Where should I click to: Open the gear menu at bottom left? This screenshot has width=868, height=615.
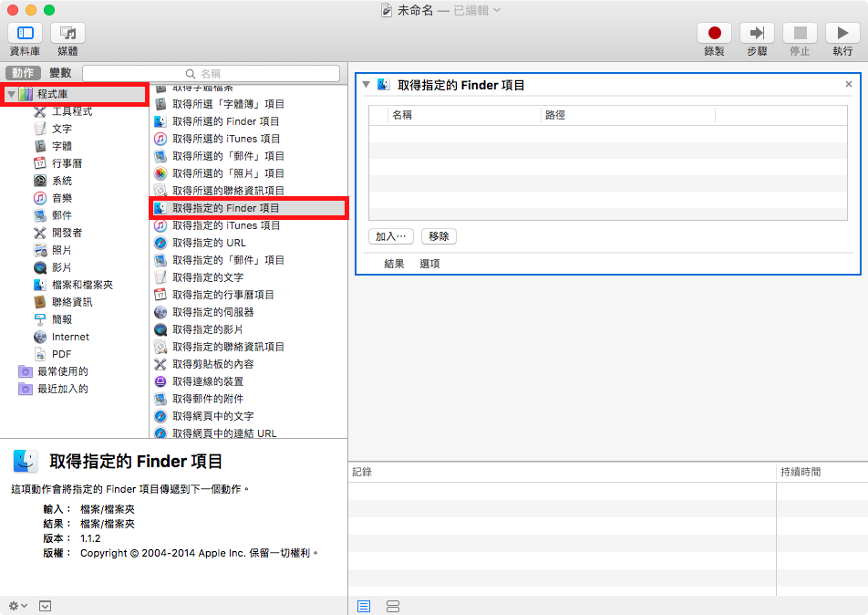click(17, 606)
